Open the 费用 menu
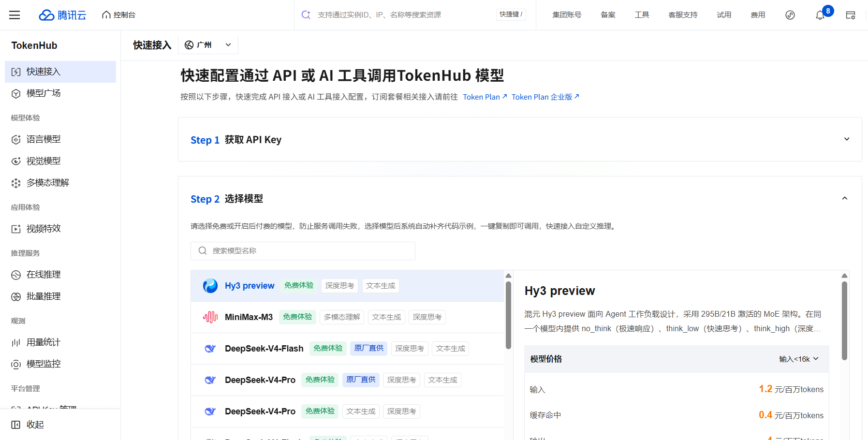Screen dimensions: 868x440 point(758,15)
